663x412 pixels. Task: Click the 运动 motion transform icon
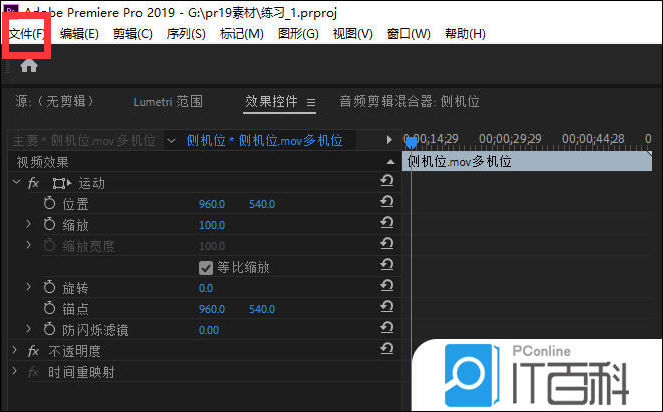coord(62,183)
